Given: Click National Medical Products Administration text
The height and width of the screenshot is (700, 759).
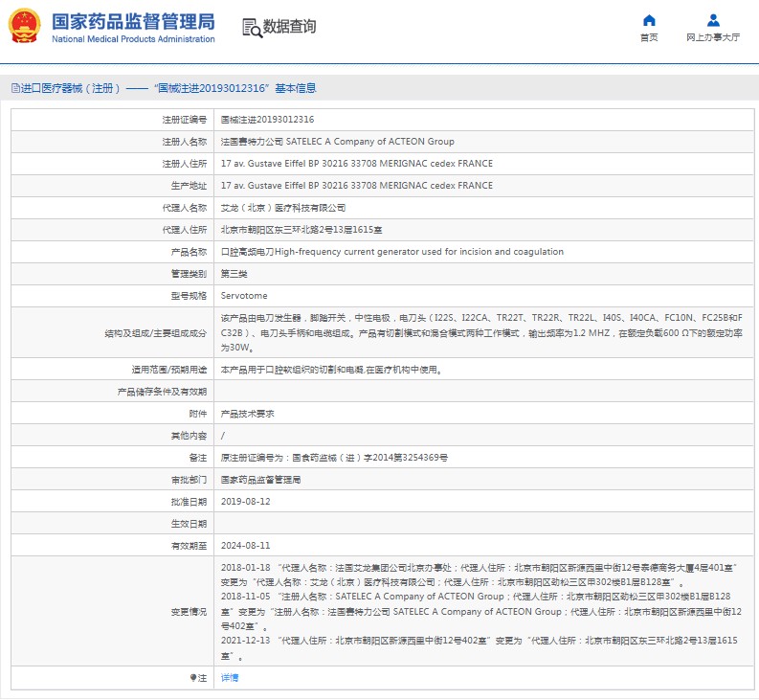Looking at the screenshot, I should click(x=133, y=39).
